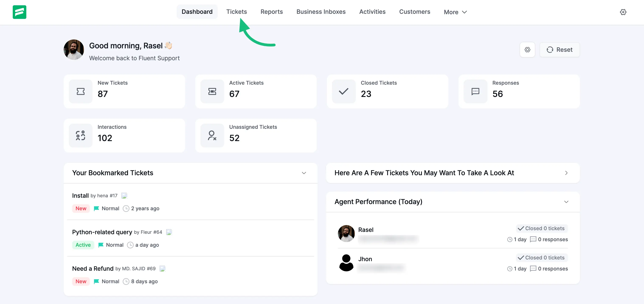Collapse Your Bookmarked Tickets section
Viewport: 644px width, 304px height.
304,173
